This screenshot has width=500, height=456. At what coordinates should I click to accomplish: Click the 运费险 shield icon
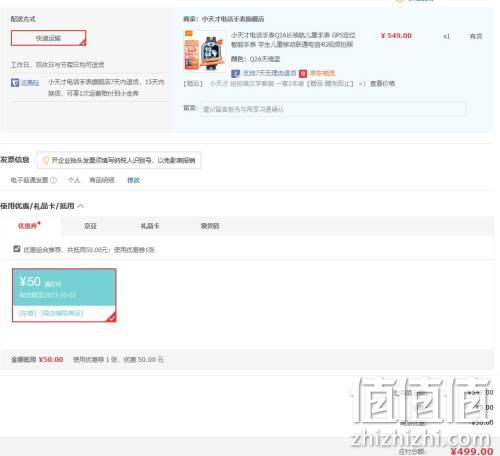tap(15, 82)
